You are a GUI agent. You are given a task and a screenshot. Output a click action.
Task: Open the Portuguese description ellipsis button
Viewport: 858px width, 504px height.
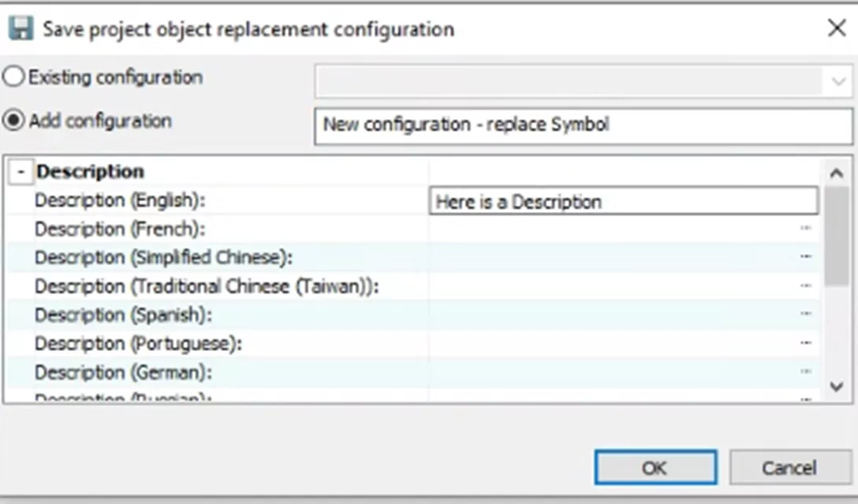click(805, 343)
